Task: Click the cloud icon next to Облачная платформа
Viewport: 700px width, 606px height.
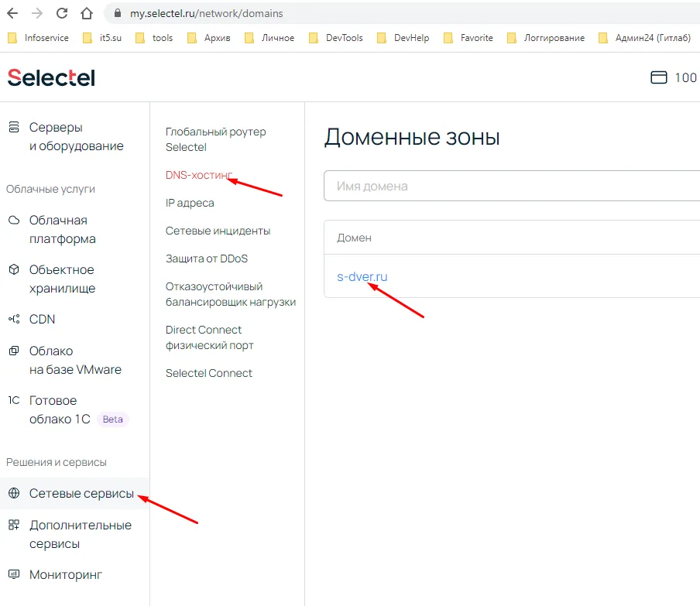Action: point(14,220)
